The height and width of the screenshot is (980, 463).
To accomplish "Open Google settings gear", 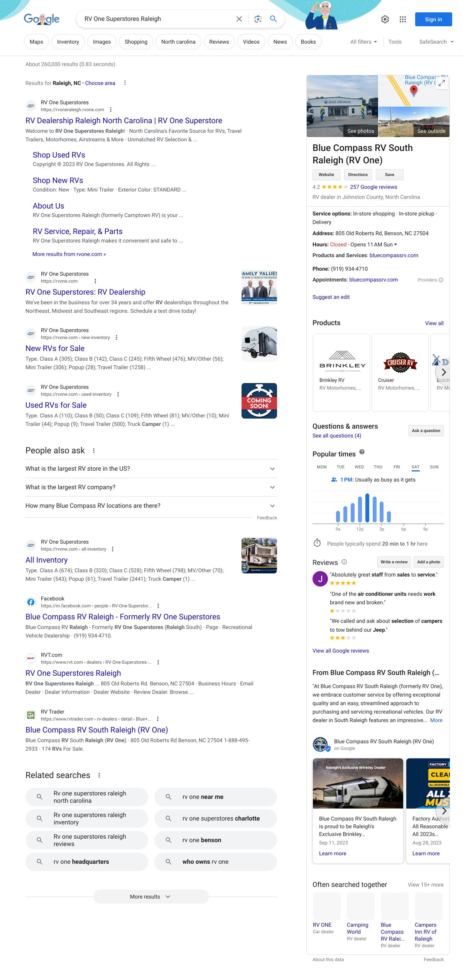I will tap(385, 19).
